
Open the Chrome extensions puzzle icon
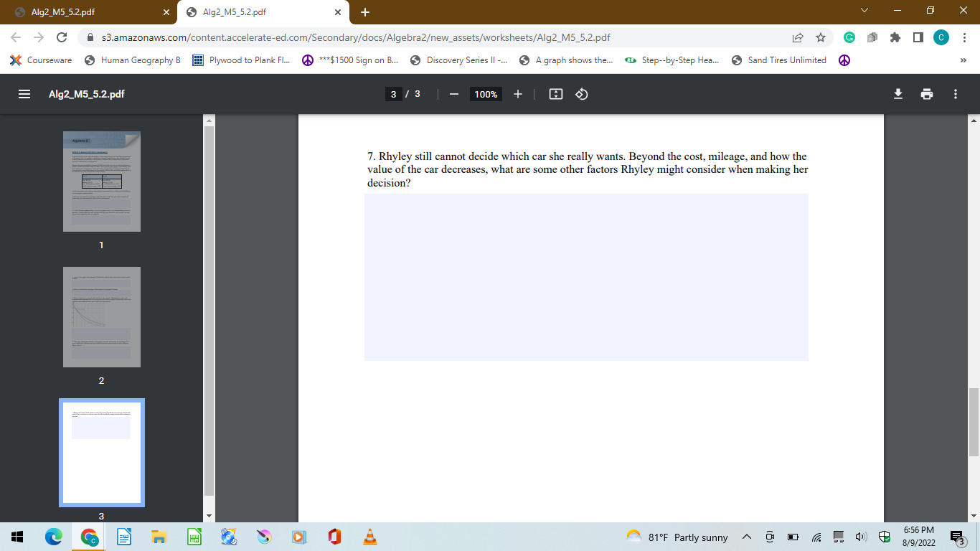(895, 37)
